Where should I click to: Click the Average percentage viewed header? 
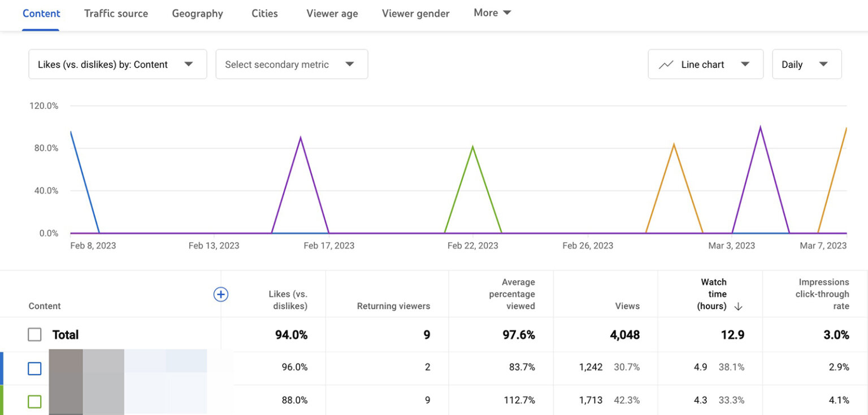coord(512,294)
